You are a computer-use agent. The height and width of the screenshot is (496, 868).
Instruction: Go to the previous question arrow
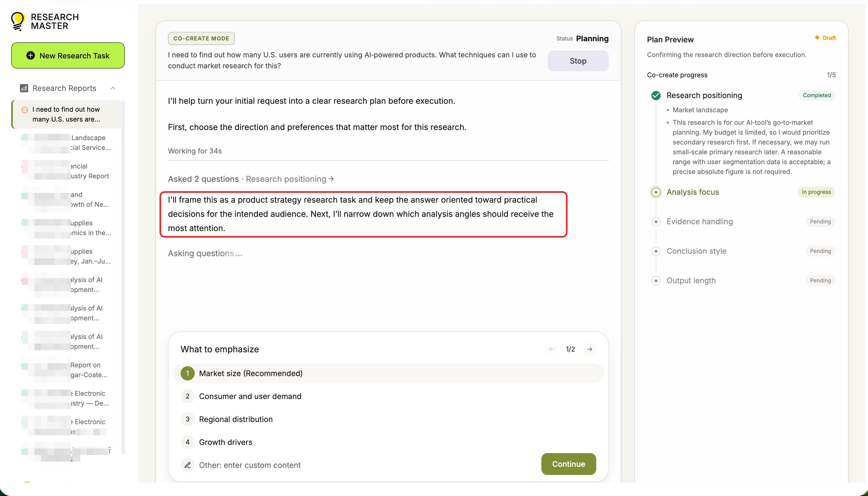tap(551, 349)
